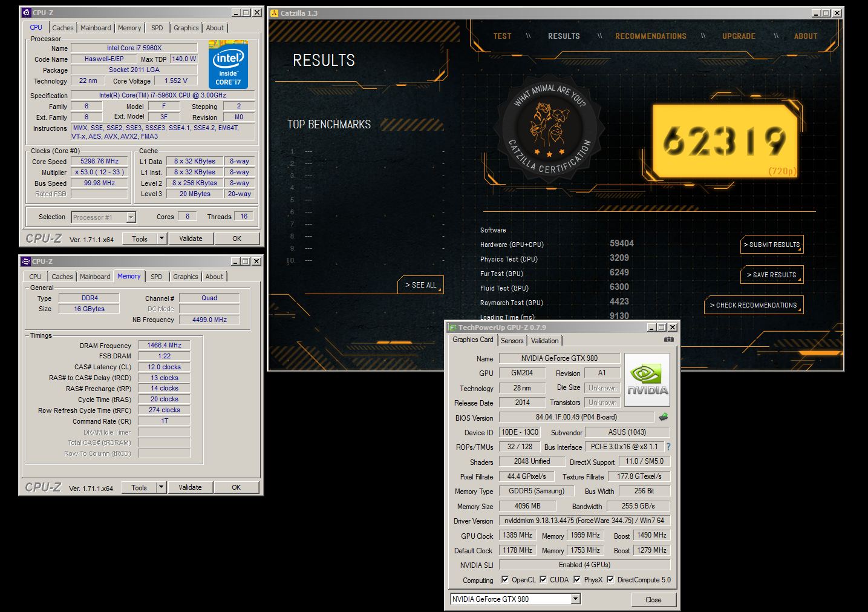This screenshot has width=868, height=612.
Task: Click the GPU-Z screenshot camera icon
Action: [668, 340]
